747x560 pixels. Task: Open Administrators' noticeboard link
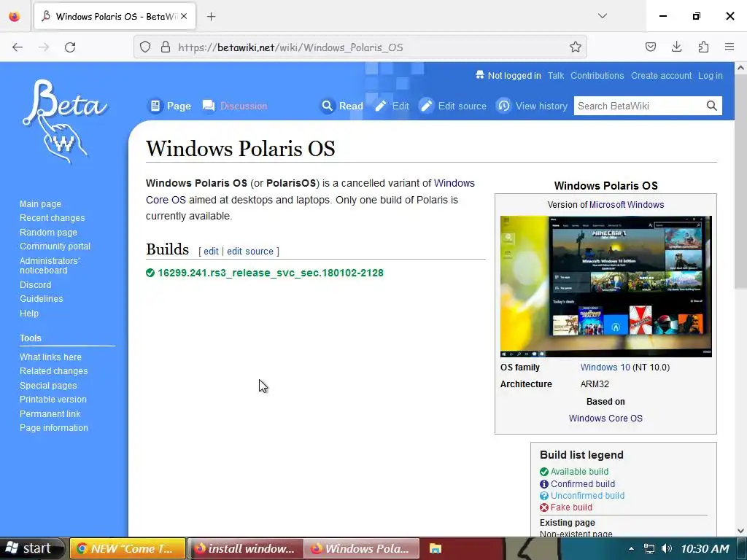[50, 265]
